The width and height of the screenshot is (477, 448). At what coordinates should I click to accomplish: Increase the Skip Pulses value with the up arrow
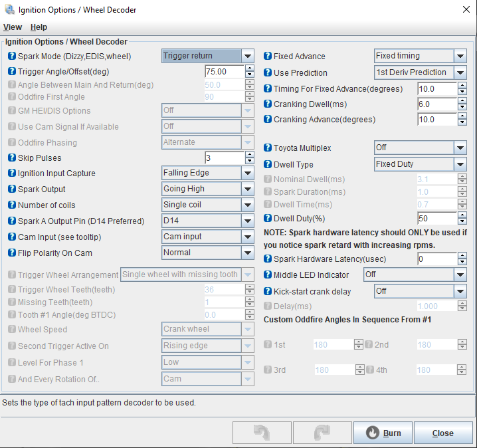pyautogui.click(x=249, y=155)
